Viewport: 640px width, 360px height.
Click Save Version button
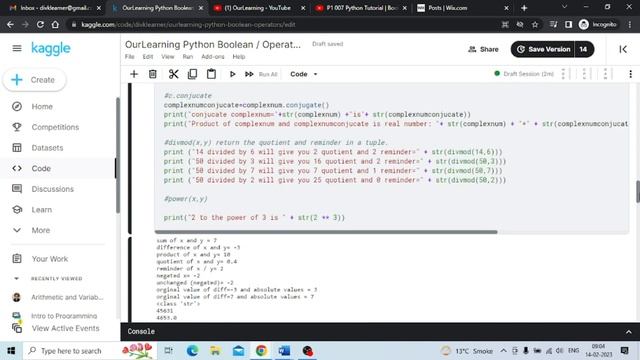(x=543, y=49)
